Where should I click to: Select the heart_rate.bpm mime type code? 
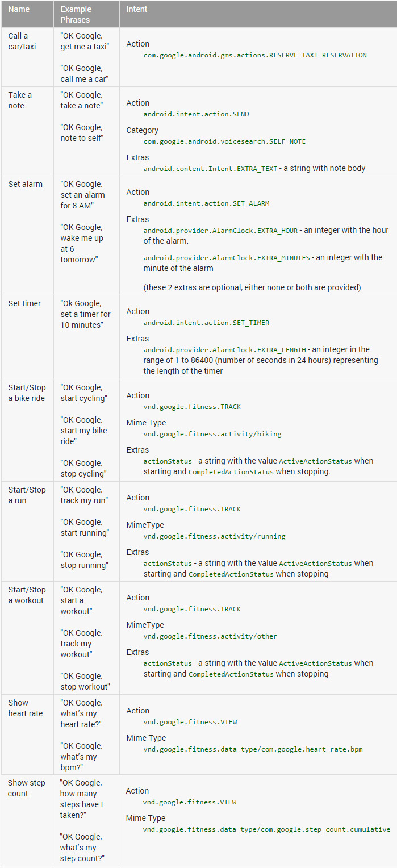pos(253,749)
